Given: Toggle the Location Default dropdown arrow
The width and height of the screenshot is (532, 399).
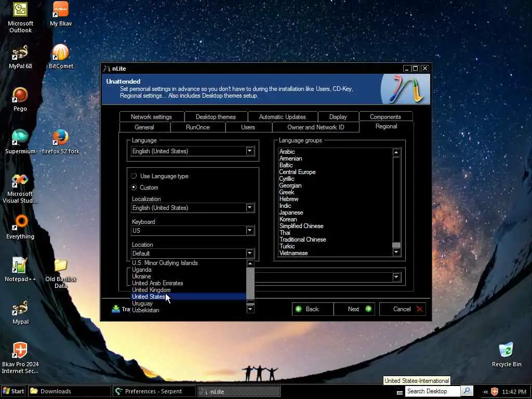Looking at the screenshot, I should (x=250, y=253).
